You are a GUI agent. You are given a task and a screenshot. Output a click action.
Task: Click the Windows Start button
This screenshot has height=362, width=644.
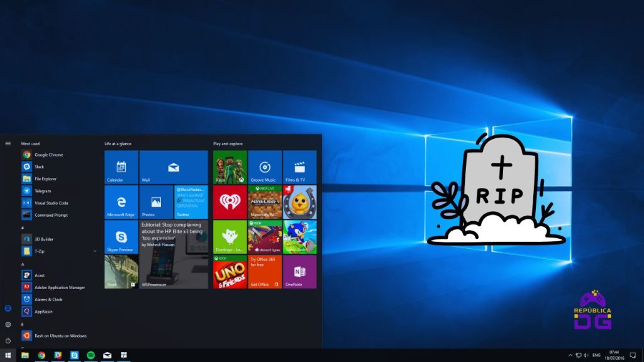click(x=8, y=355)
